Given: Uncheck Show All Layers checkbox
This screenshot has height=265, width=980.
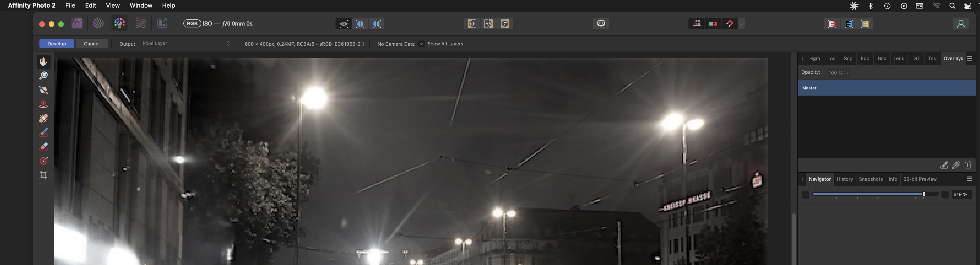Looking at the screenshot, I should [x=421, y=44].
